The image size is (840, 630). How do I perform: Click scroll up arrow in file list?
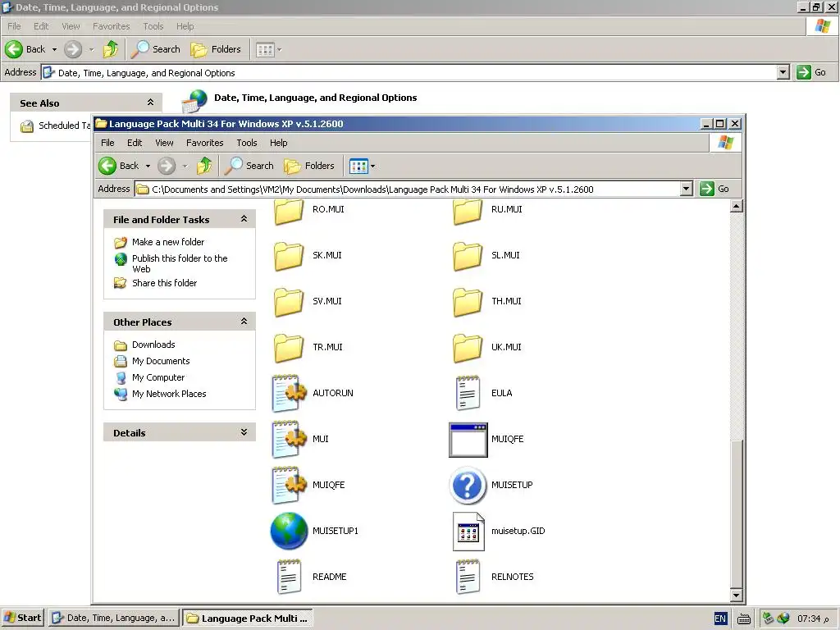click(x=736, y=206)
